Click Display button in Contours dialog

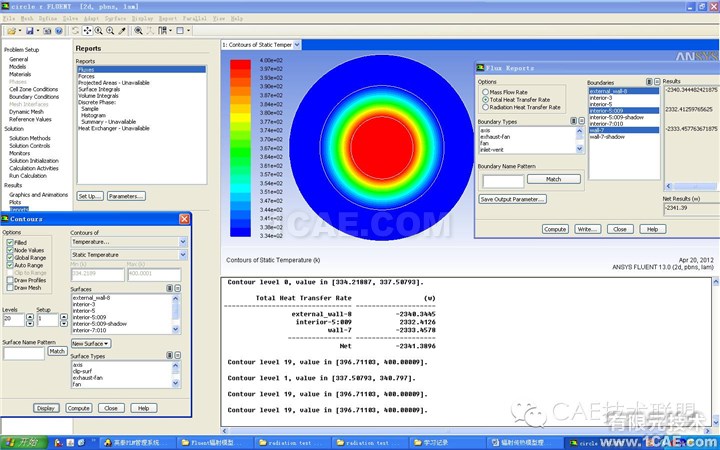click(x=45, y=408)
